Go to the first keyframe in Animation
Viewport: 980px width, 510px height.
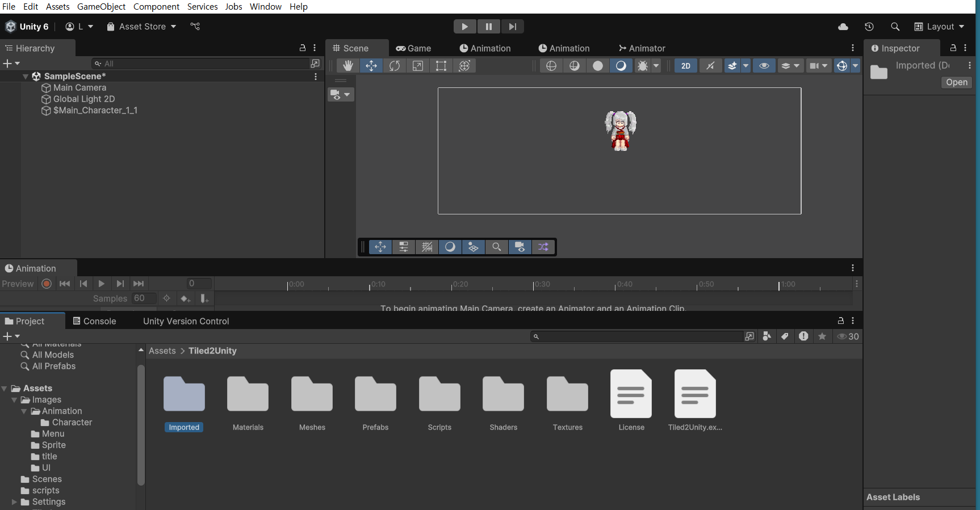[65, 284]
